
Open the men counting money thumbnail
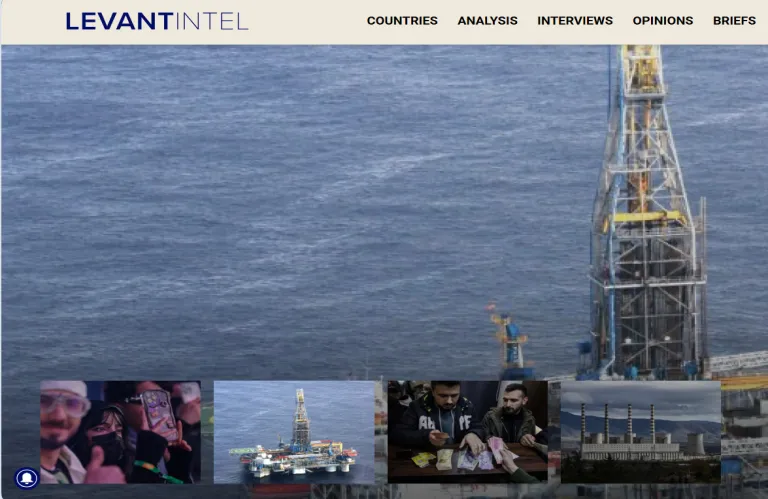pyautogui.click(x=467, y=432)
